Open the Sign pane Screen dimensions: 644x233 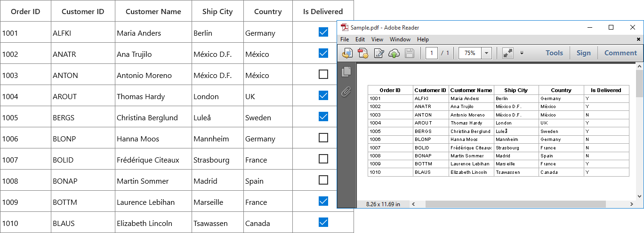coord(584,53)
